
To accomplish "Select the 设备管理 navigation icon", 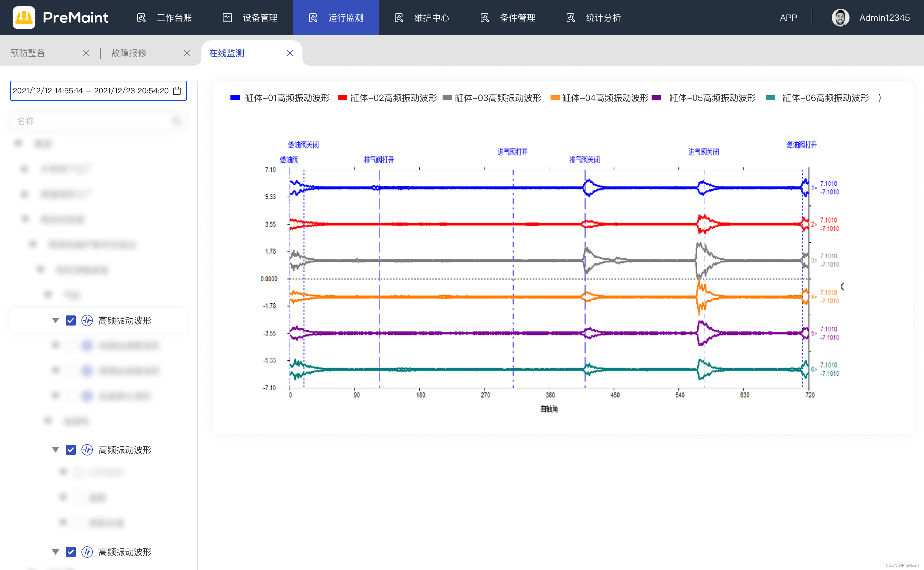I will point(228,17).
